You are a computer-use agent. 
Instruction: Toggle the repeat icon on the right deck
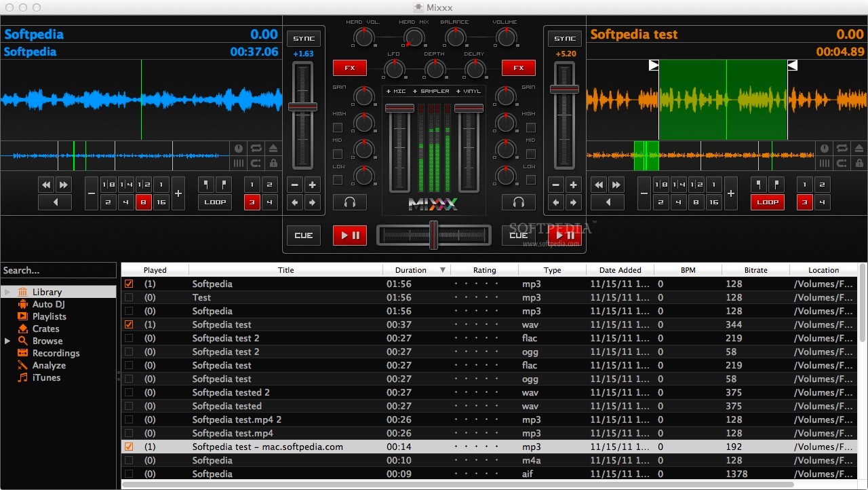pos(842,148)
